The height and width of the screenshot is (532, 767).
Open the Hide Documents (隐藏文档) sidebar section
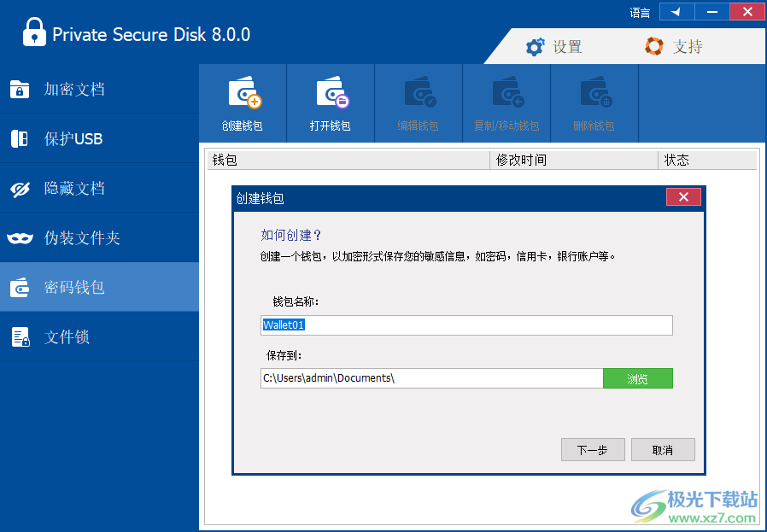[99, 188]
